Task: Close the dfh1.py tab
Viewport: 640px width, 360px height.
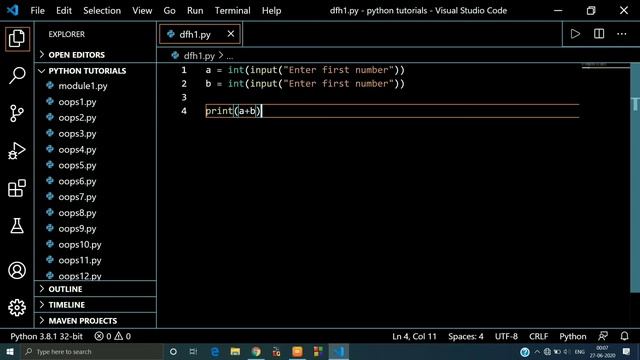Action: click(231, 34)
